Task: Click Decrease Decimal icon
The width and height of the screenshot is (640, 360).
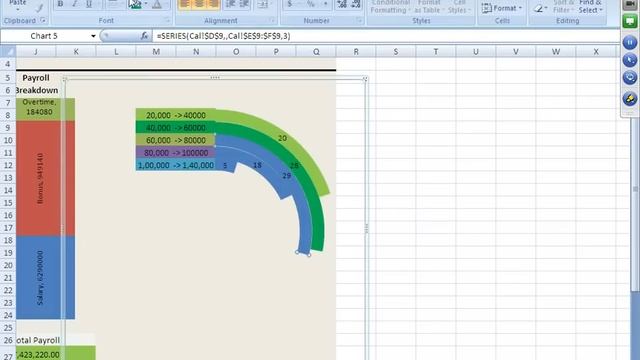Action: [x=356, y=4]
